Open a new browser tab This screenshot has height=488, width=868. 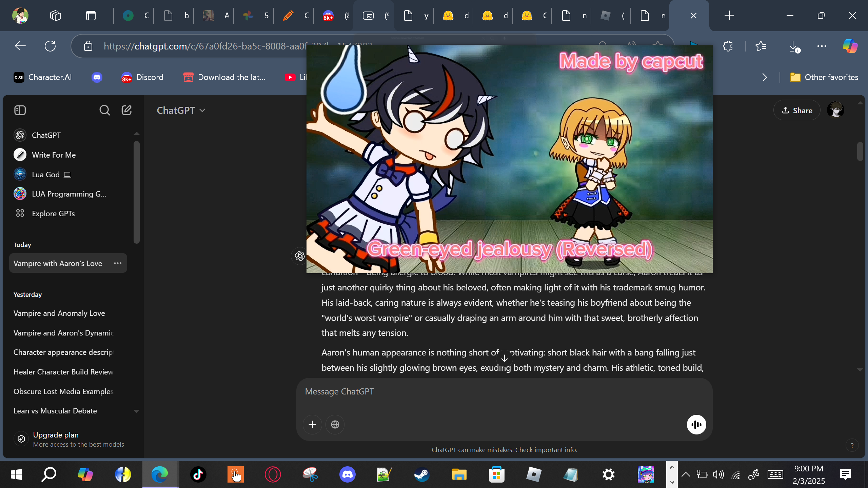[729, 16]
